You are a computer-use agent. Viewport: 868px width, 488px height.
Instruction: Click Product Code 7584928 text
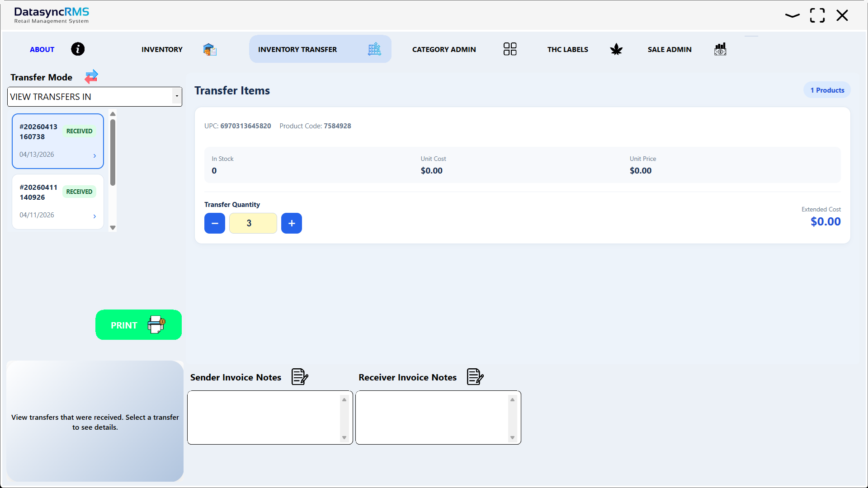point(315,126)
